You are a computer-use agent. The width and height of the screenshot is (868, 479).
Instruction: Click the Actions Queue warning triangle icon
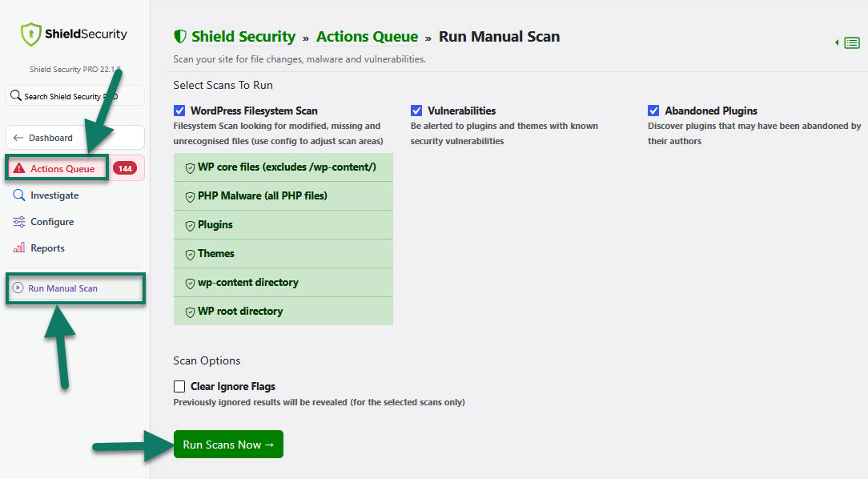(x=19, y=168)
